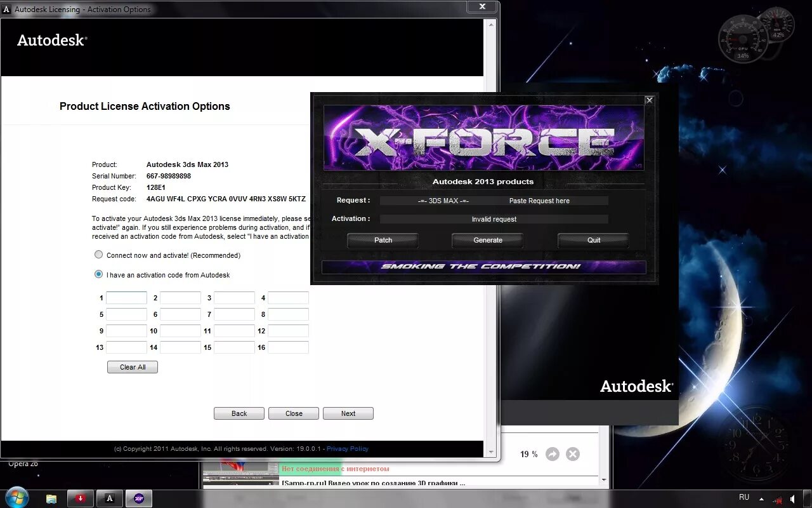The width and height of the screenshot is (812, 508).
Task: Click the Request code value text
Action: click(226, 199)
